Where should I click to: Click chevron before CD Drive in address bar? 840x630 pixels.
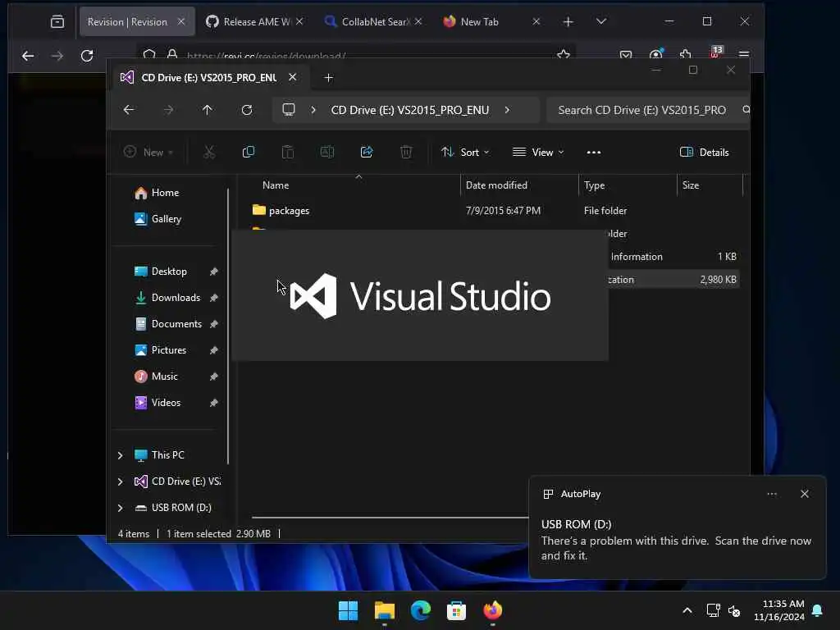point(313,110)
